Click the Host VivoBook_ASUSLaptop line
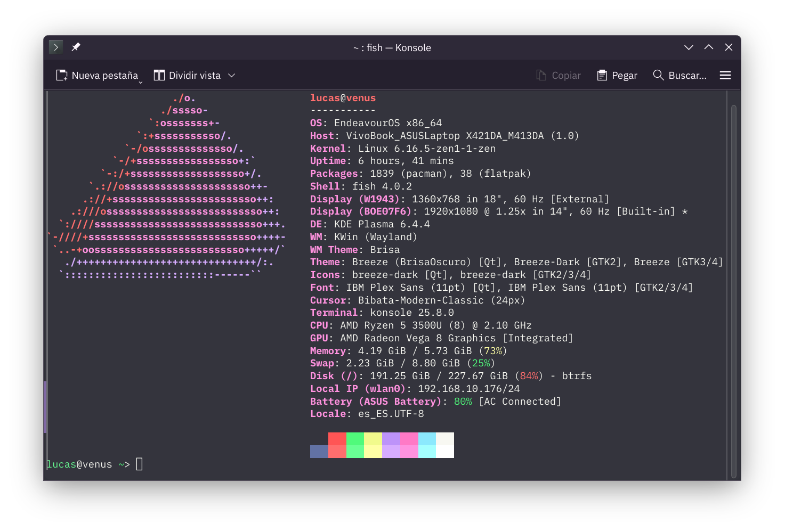 click(444, 136)
